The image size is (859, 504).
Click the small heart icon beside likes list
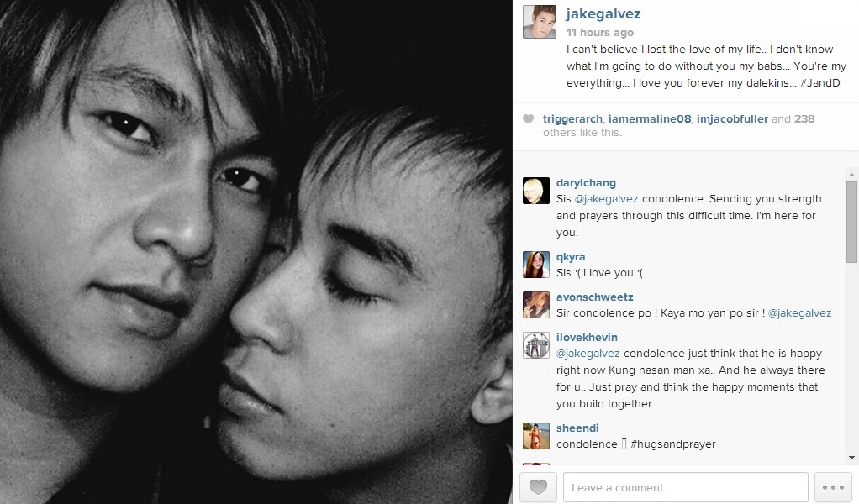(x=528, y=118)
